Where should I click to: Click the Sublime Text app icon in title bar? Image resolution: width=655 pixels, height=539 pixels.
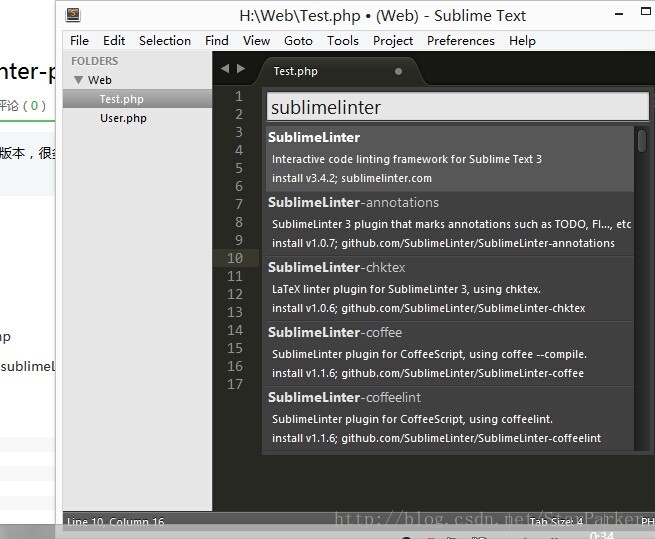click(x=73, y=15)
